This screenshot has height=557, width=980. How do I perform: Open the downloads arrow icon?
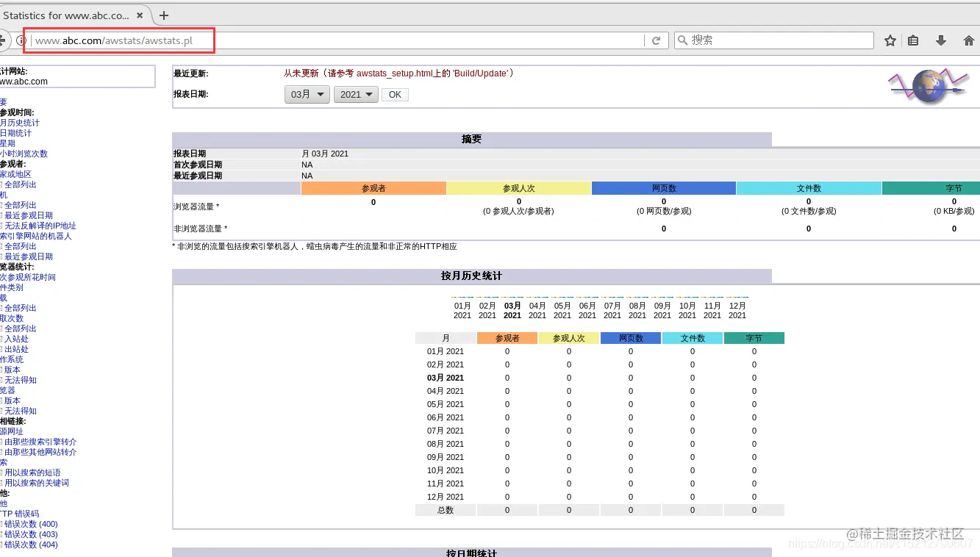pos(941,41)
